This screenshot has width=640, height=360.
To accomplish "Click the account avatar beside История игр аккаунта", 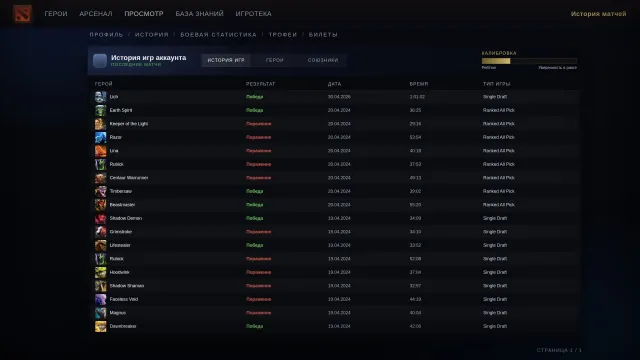I will click(100, 60).
